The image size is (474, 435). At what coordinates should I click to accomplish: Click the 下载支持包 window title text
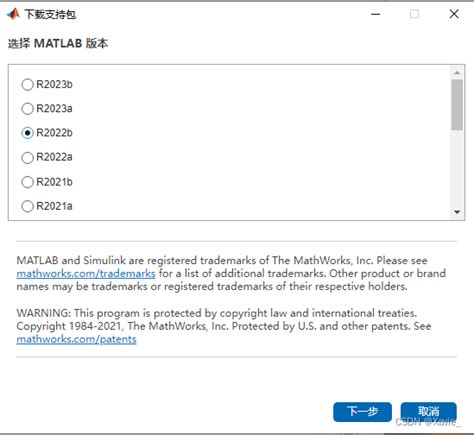coord(50,14)
